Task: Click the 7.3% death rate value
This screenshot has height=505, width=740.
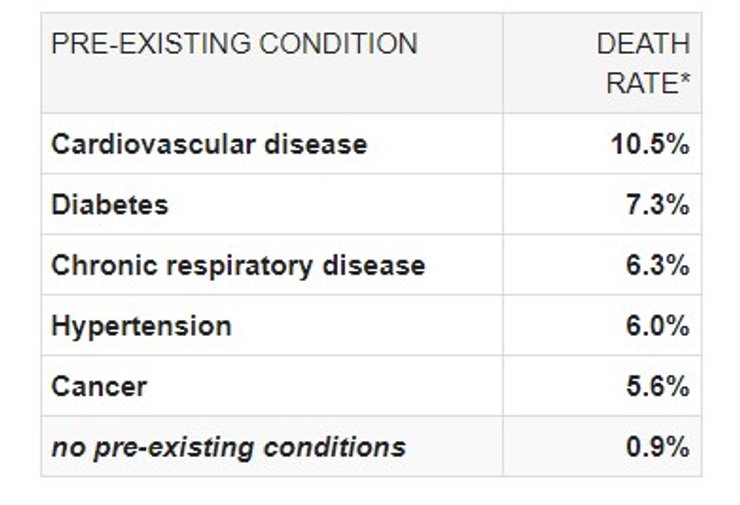Action: (658, 205)
